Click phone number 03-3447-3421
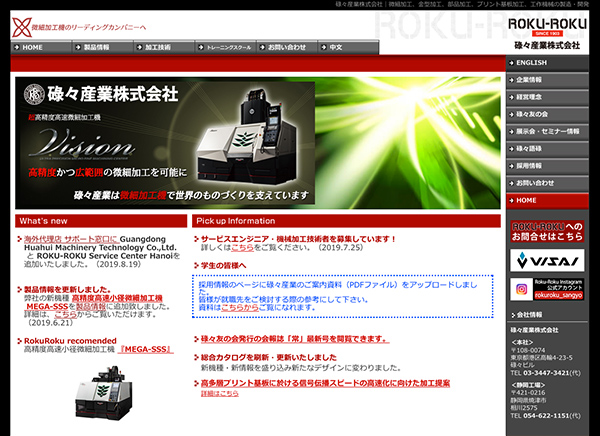 [x=546, y=373]
